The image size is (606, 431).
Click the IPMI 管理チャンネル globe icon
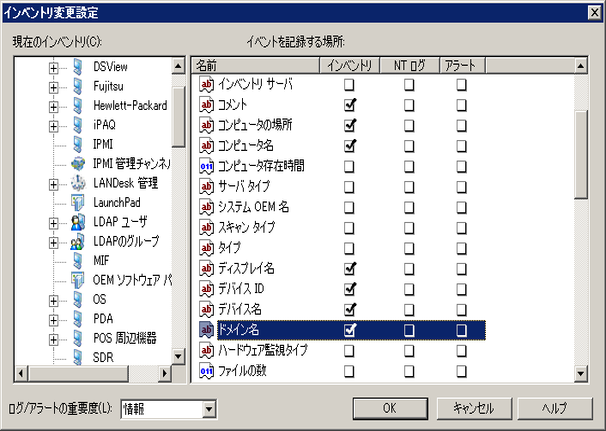click(78, 164)
